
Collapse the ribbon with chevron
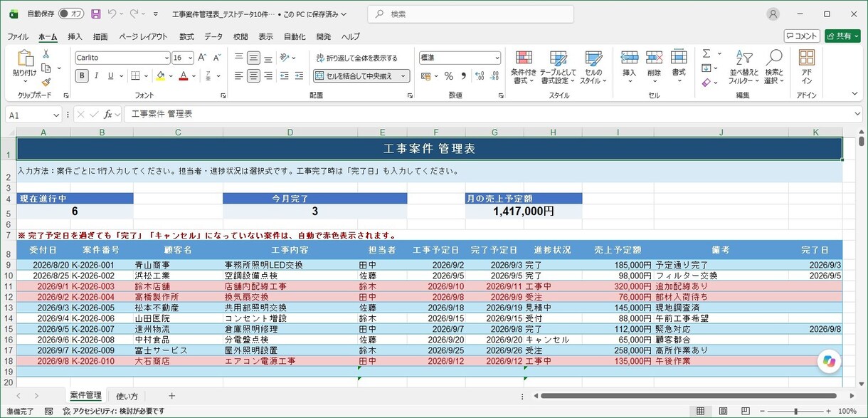coord(854,93)
